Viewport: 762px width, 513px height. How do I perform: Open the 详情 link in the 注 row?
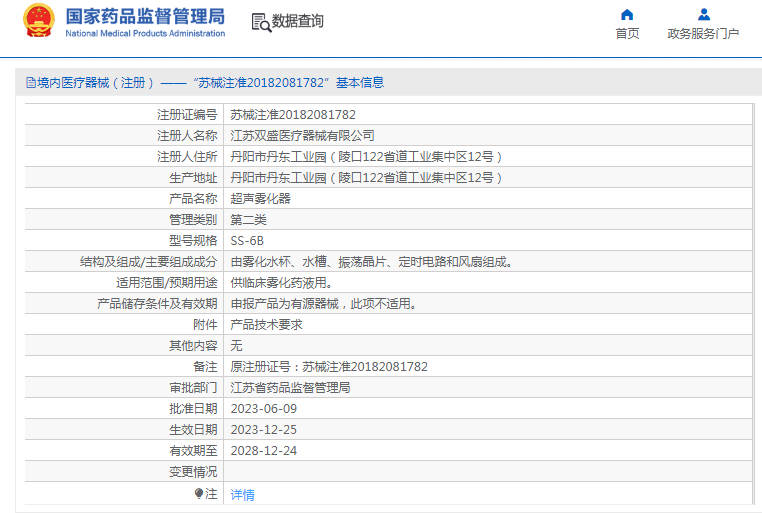(242, 494)
